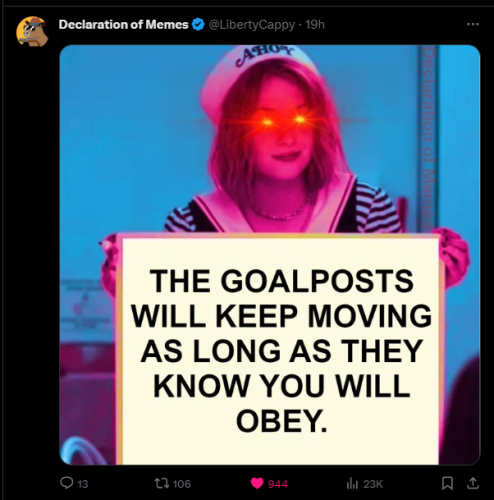The image size is (494, 500).
Task: Click the Ahoy sailor hat in image
Action: pyautogui.click(x=258, y=73)
